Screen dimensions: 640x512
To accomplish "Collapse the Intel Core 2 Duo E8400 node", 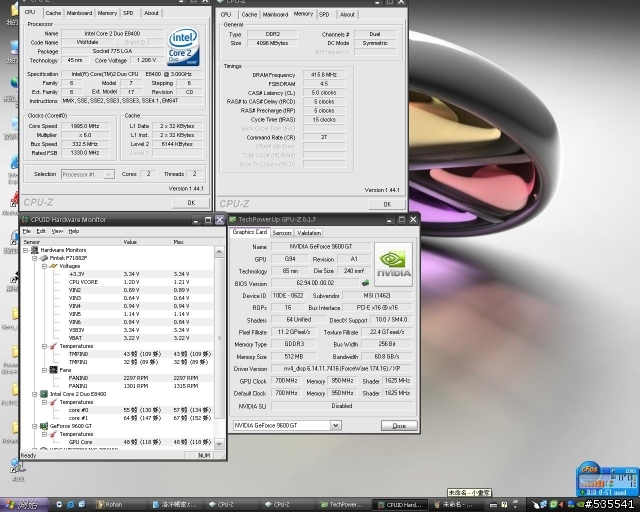I will (35, 394).
